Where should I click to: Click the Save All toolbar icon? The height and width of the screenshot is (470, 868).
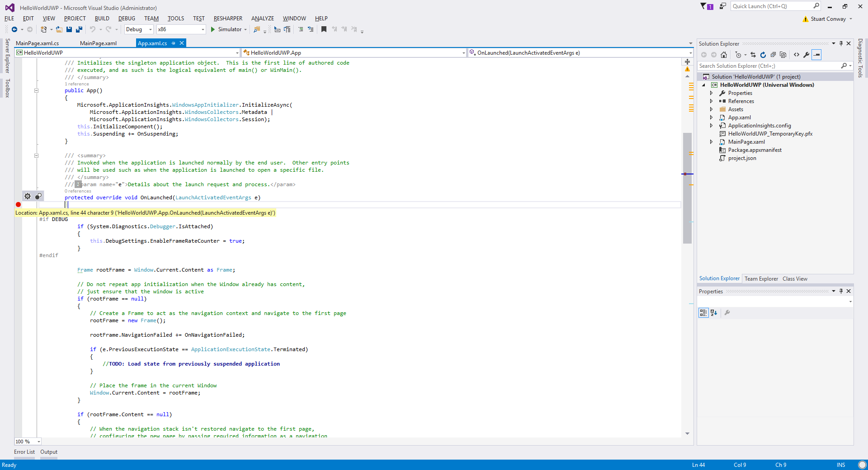(79, 29)
